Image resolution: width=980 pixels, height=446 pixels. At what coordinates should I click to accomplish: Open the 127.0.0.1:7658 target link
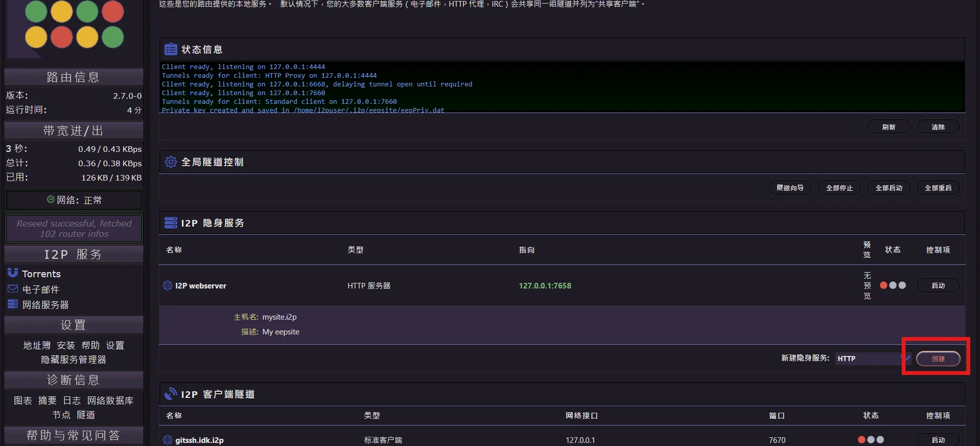pyautogui.click(x=545, y=285)
